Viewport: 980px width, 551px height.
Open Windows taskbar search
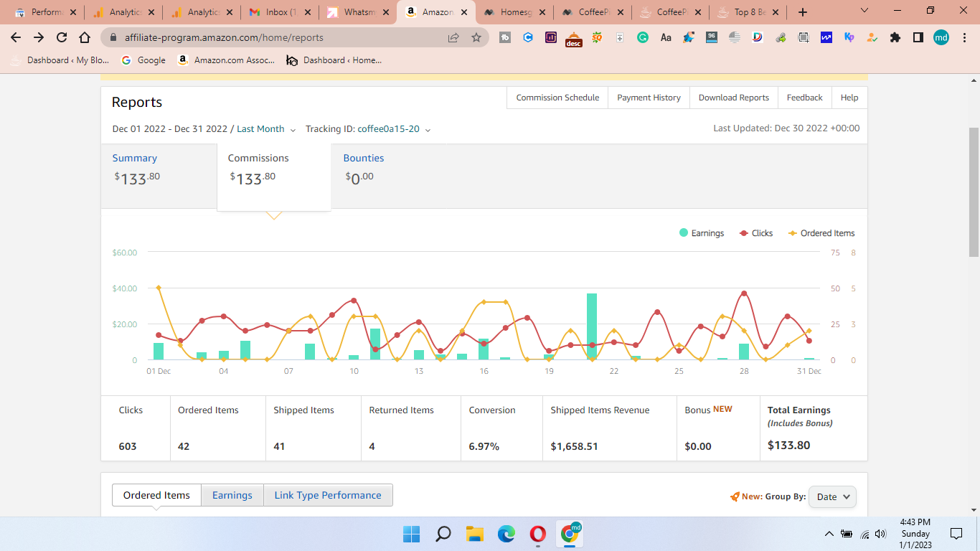(443, 534)
